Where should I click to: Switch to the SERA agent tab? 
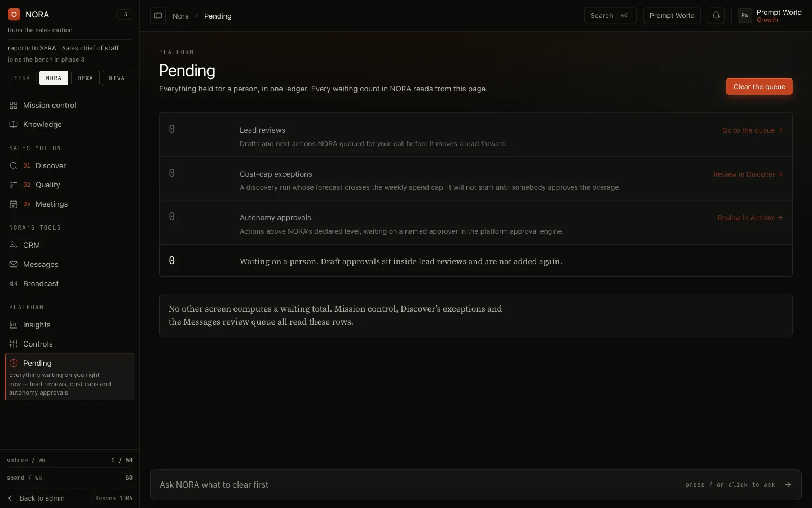pos(23,78)
